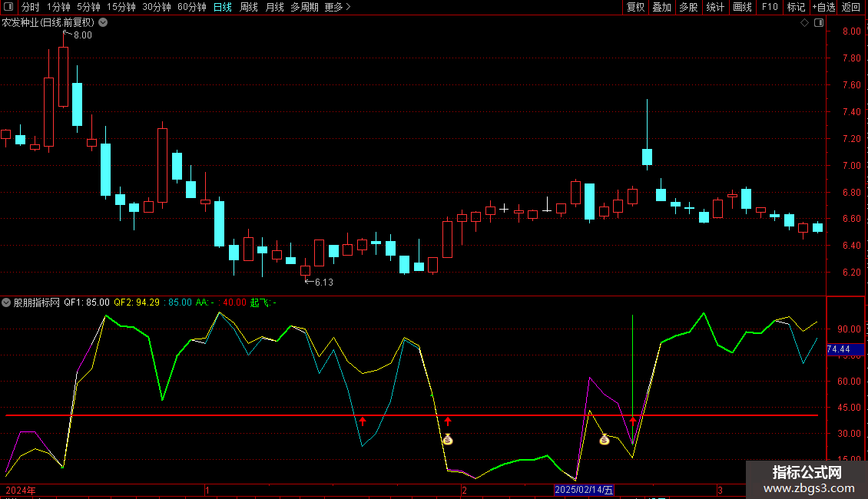Select the 60分钟 period
The height and width of the screenshot is (499, 868).
click(x=191, y=7)
